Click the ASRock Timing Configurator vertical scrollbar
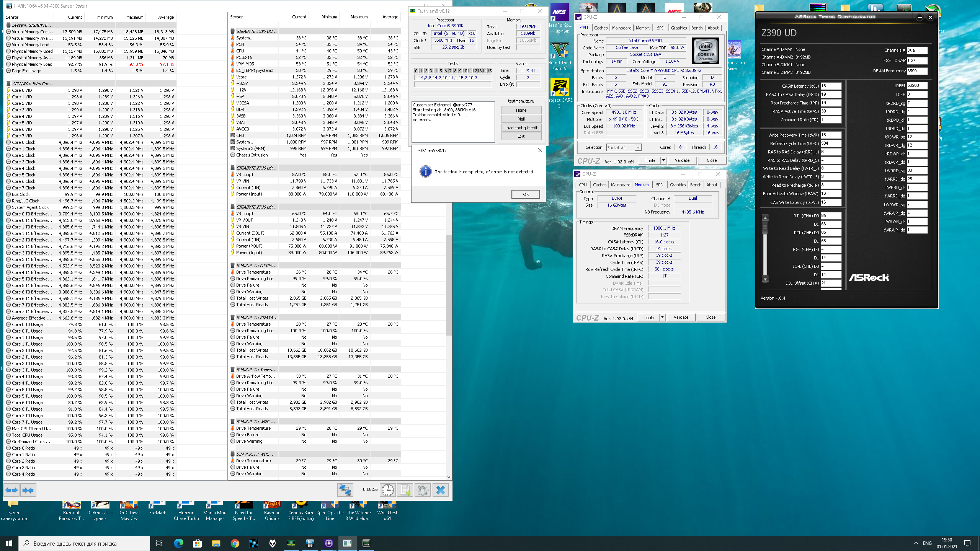This screenshot has width=980, height=551. 765,249
